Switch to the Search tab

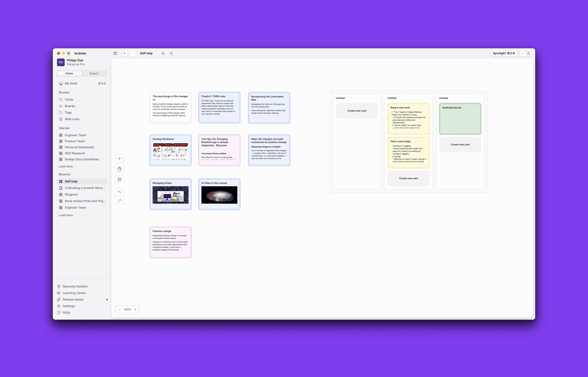click(94, 74)
